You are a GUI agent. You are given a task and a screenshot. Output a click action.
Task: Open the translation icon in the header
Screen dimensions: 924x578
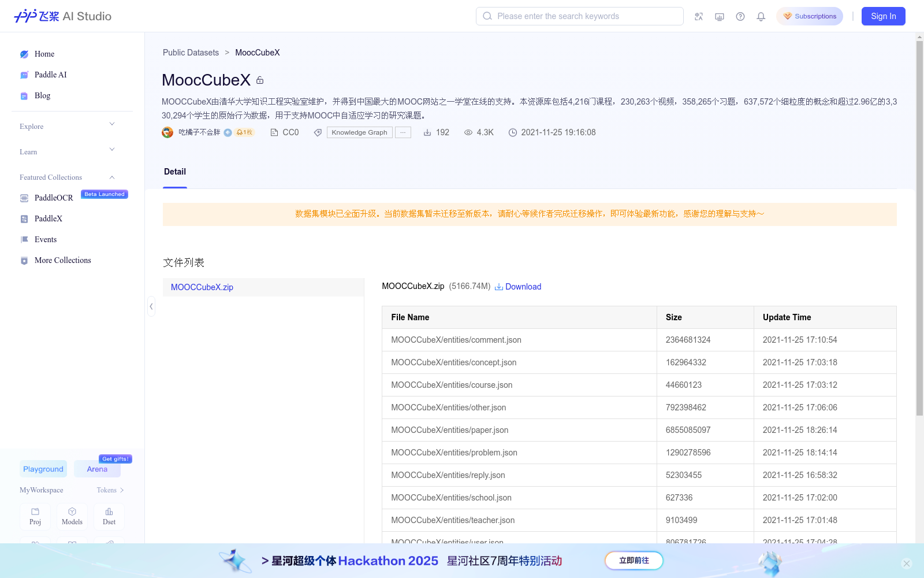tap(698, 16)
